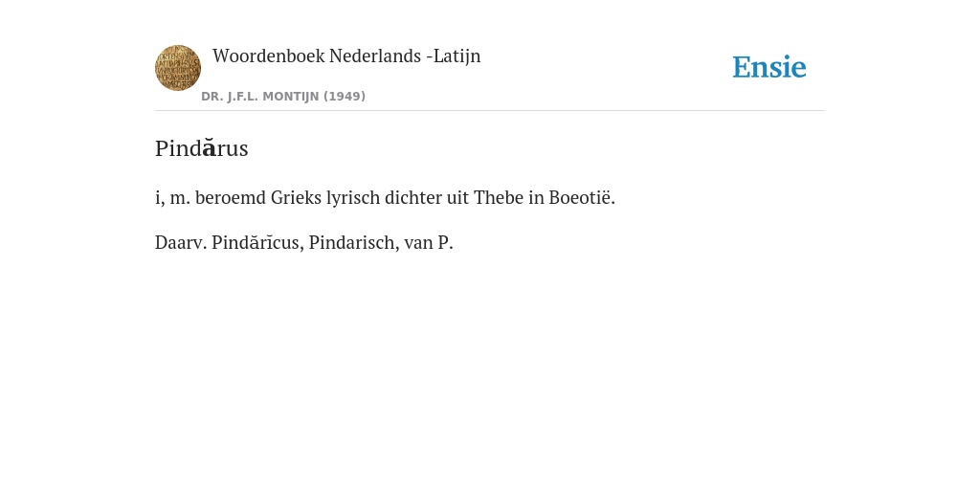The width and height of the screenshot is (980, 490).
Task: Click the year (1949) beside the author
Action: tap(345, 97)
